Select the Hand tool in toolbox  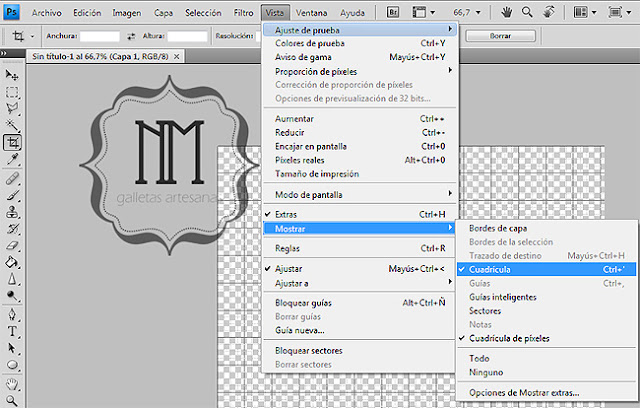coord(12,384)
